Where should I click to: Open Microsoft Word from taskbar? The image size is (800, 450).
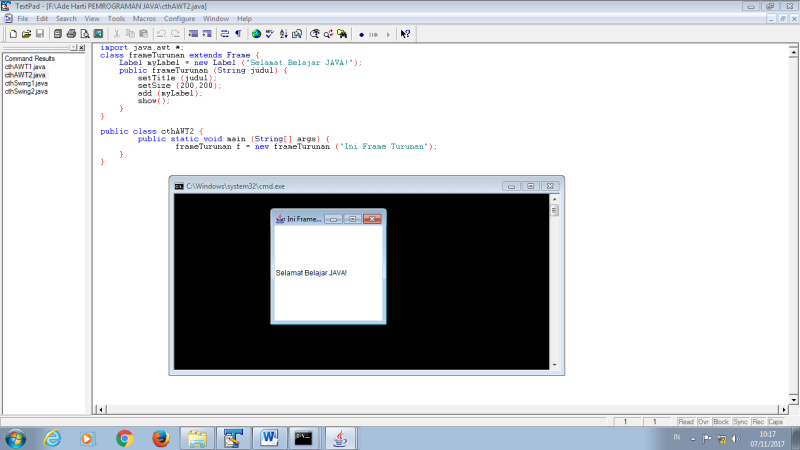coord(269,438)
